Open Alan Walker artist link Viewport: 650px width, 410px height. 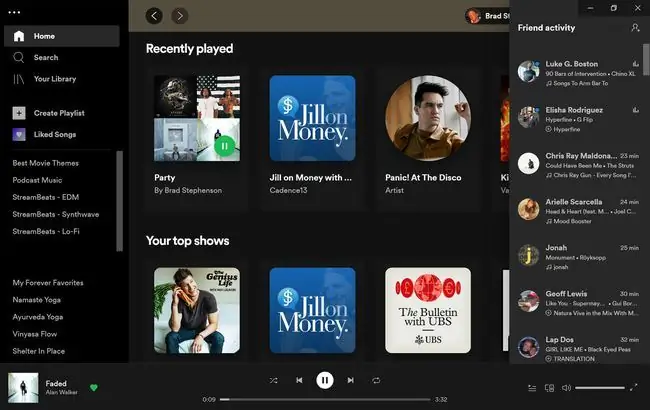(x=61, y=392)
